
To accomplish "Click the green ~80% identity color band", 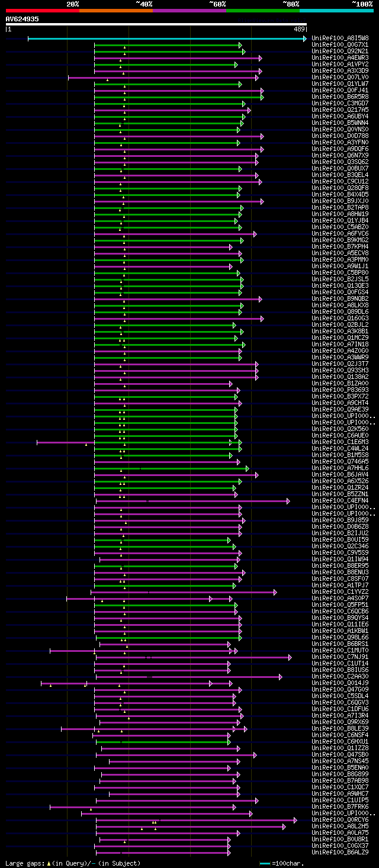I will (263, 10).
